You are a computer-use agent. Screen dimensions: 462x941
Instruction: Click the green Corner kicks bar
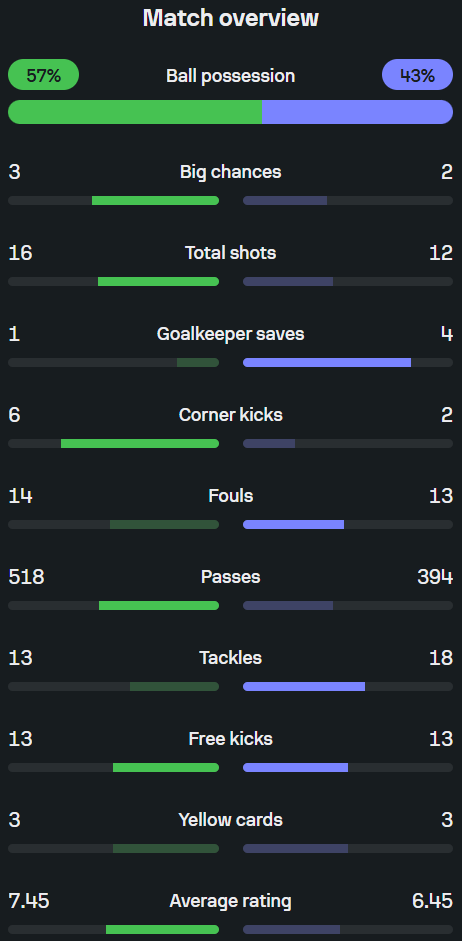(x=140, y=443)
